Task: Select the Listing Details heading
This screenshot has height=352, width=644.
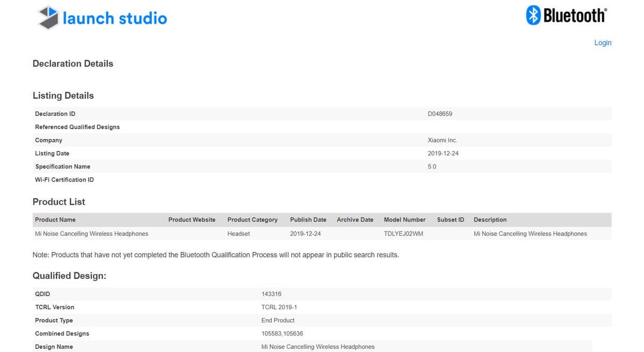Action: coord(63,96)
